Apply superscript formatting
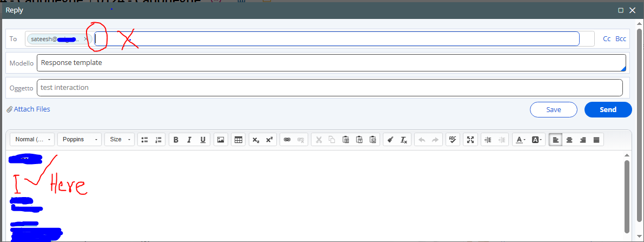The width and height of the screenshot is (644, 242). [269, 140]
